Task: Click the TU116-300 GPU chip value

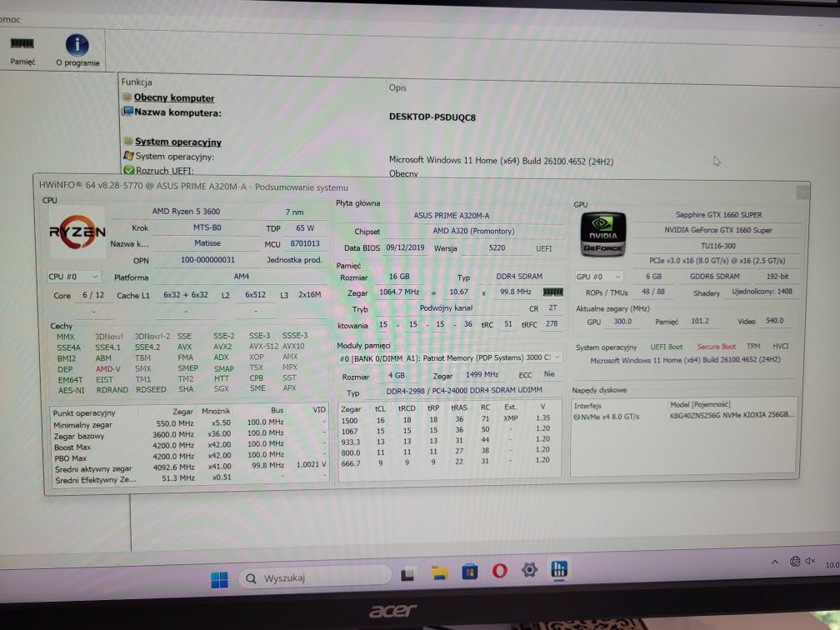Action: click(x=718, y=246)
